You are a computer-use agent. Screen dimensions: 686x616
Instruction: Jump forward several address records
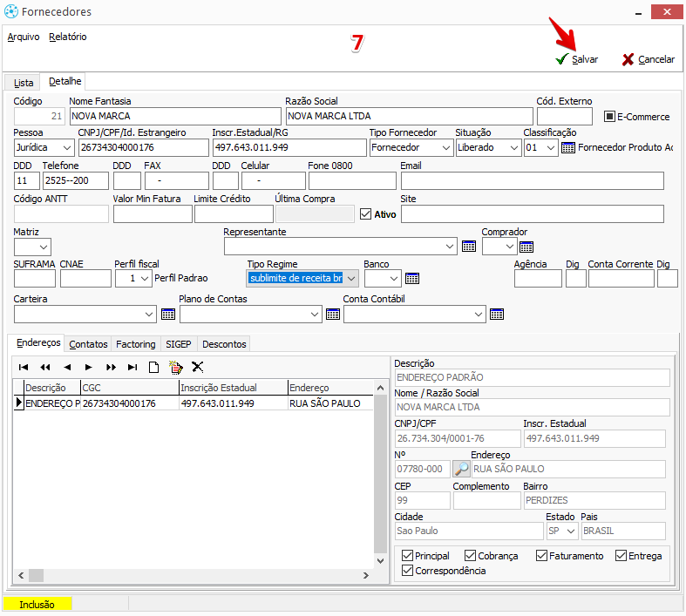(x=111, y=367)
